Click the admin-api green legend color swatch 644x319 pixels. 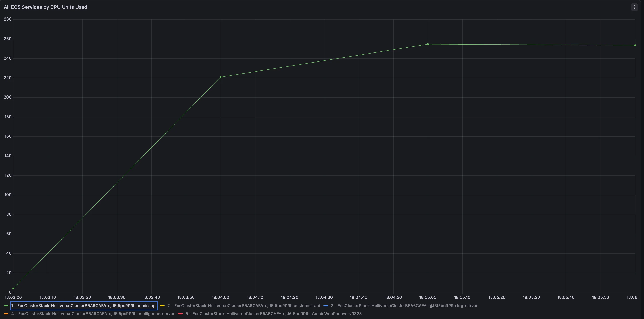point(6,306)
